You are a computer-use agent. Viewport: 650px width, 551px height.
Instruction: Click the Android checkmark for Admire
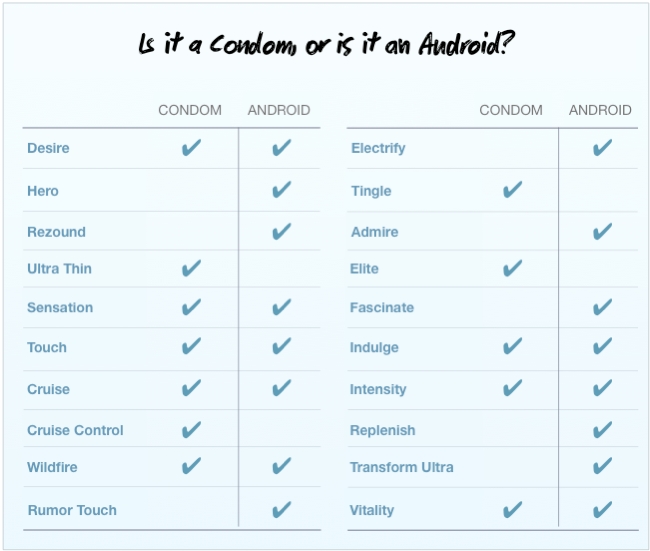602,231
